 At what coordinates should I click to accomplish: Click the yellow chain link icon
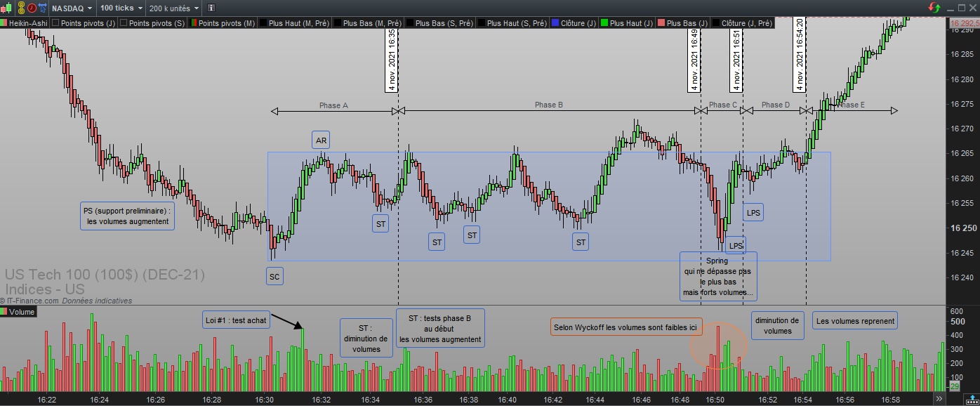coord(20,8)
